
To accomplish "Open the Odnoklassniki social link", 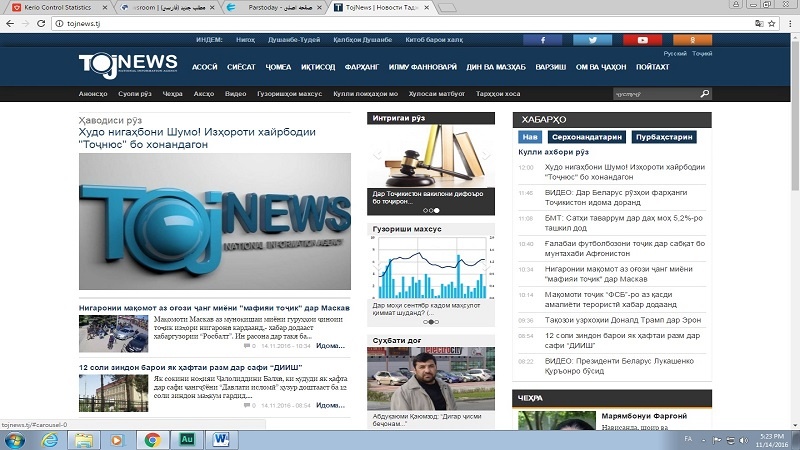I will pos(692,40).
